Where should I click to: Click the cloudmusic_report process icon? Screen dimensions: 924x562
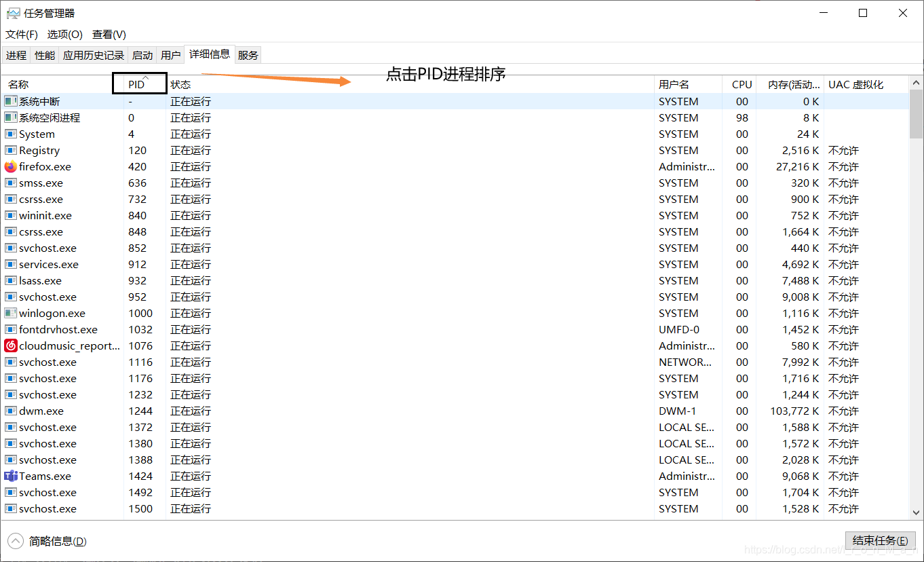pos(10,345)
